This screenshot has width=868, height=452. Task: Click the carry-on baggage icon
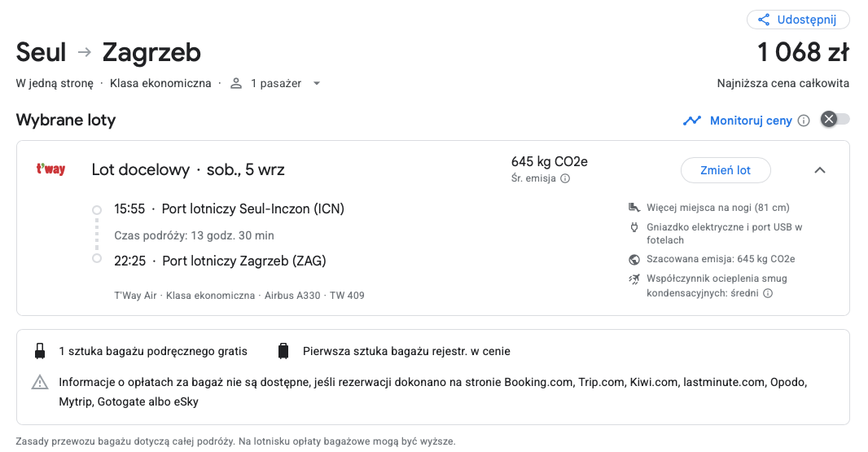[x=40, y=351]
